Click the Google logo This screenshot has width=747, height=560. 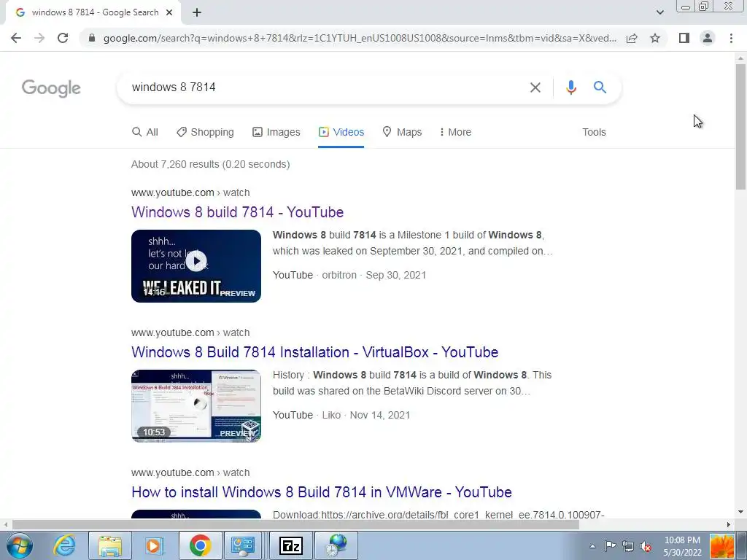[51, 88]
